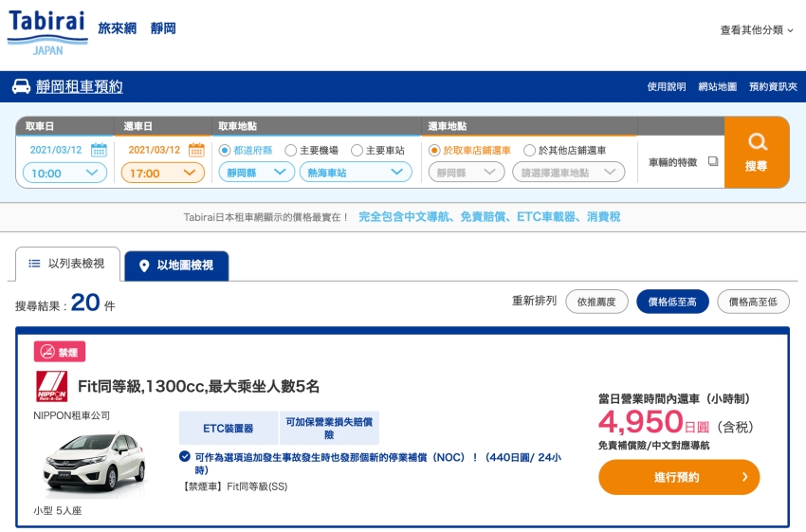Click the 當日營業時間內還車（小時制）label
The height and width of the screenshot is (532, 806).
point(676,398)
